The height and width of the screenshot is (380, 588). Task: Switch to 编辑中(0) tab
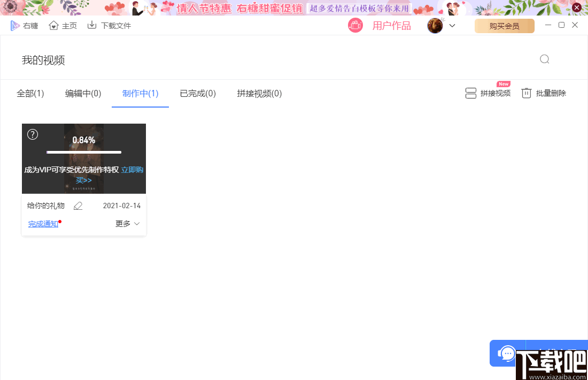(x=83, y=94)
